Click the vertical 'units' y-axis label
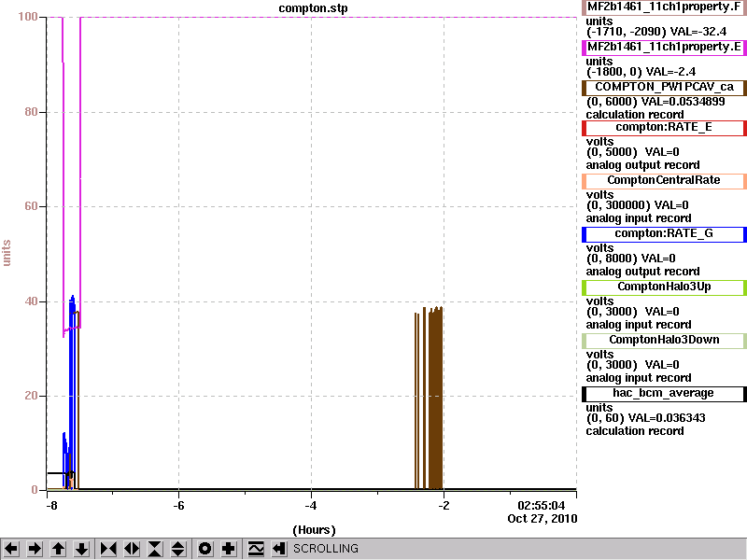 point(7,253)
